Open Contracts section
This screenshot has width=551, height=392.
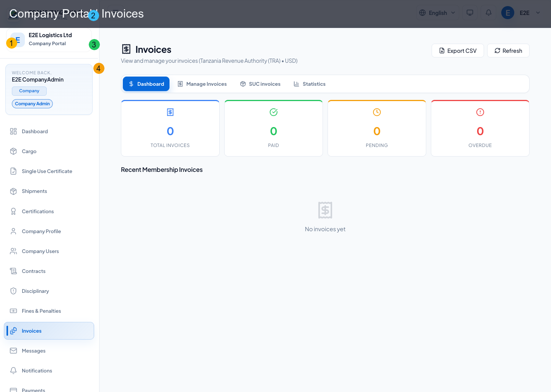pyautogui.click(x=49, y=271)
